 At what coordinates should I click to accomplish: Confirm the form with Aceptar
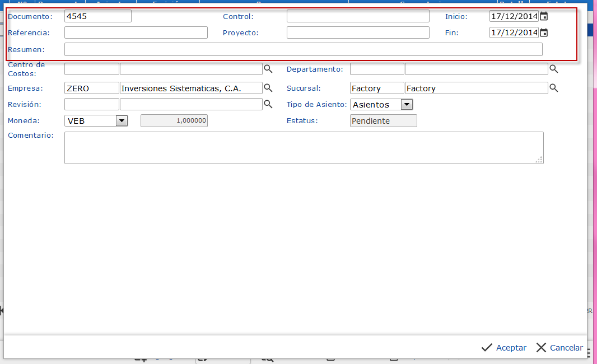(x=504, y=348)
